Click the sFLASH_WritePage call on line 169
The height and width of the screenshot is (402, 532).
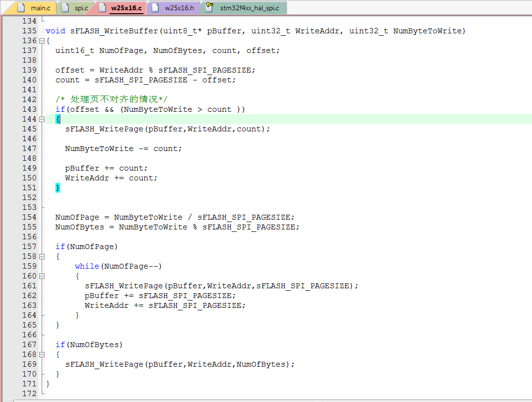180,364
